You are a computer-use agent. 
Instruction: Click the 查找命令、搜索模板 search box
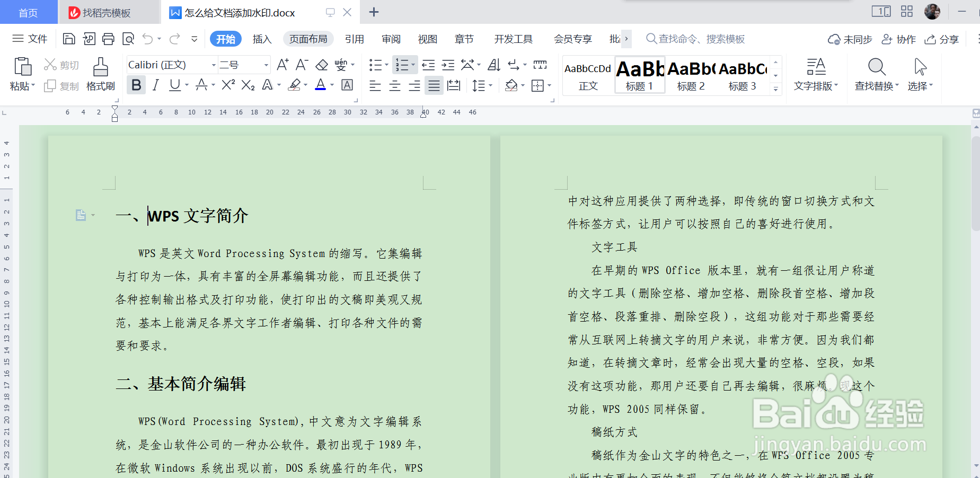tap(696, 39)
